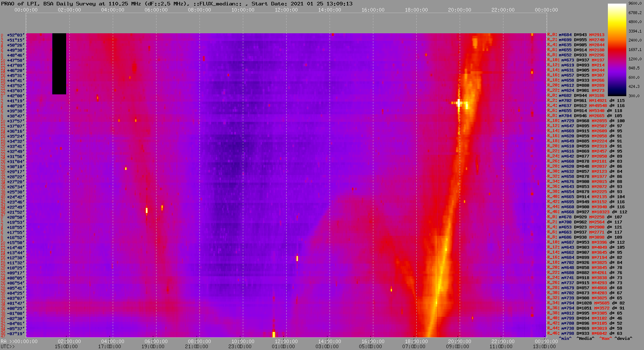The width and height of the screenshot is (644, 350).
Task: Click the brightest white source near 20:00:00
Action: point(459,103)
